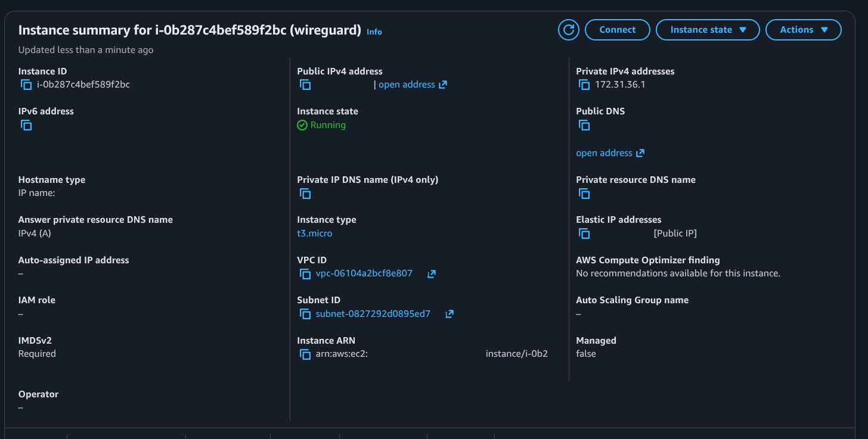The image size is (868, 439).
Task: Copy the Elastic IP address
Action: pos(584,233)
